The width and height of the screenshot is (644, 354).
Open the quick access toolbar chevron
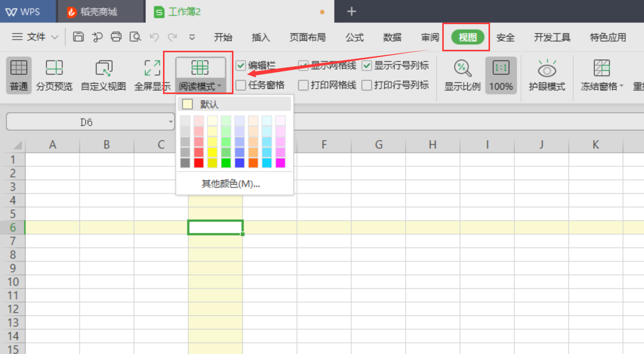[192, 37]
